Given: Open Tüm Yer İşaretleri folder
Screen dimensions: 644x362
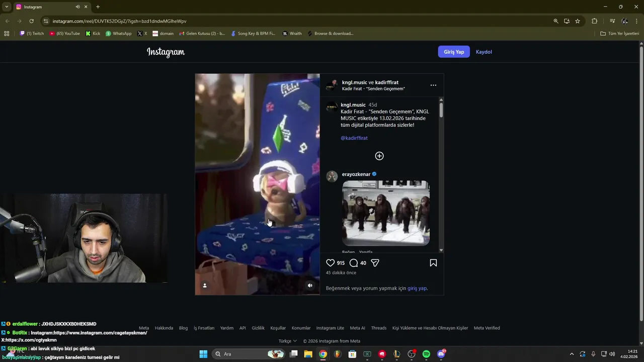Looking at the screenshot, I should (620, 34).
